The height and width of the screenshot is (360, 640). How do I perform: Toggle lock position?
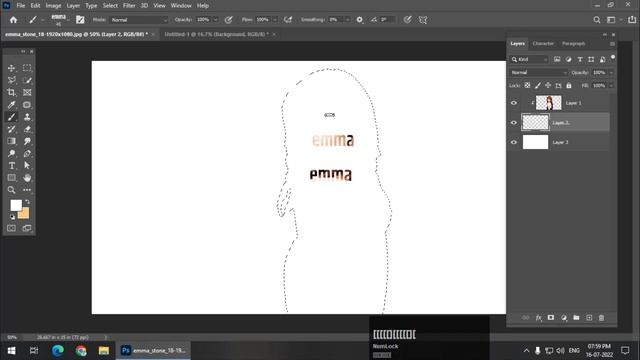[548, 85]
